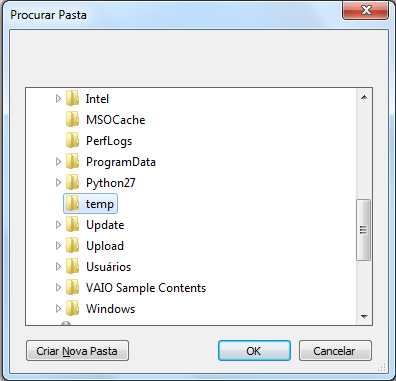Select the VAIO Sample Contents label
396x381 pixels.
point(146,288)
